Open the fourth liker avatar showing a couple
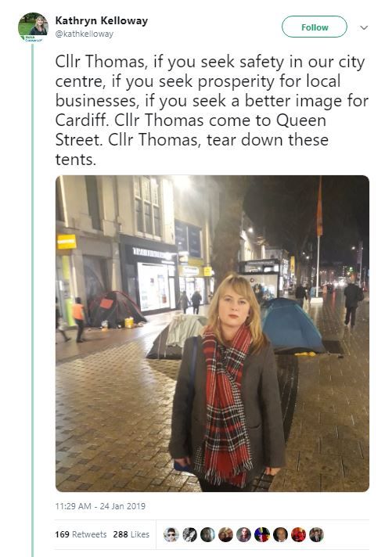Screen dimensions: 392x557 click(225, 534)
